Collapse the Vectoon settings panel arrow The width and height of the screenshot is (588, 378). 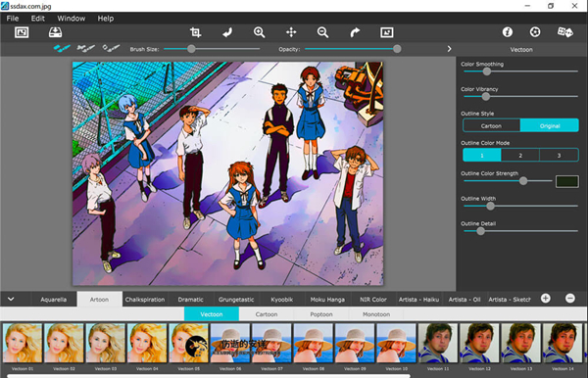coord(449,49)
